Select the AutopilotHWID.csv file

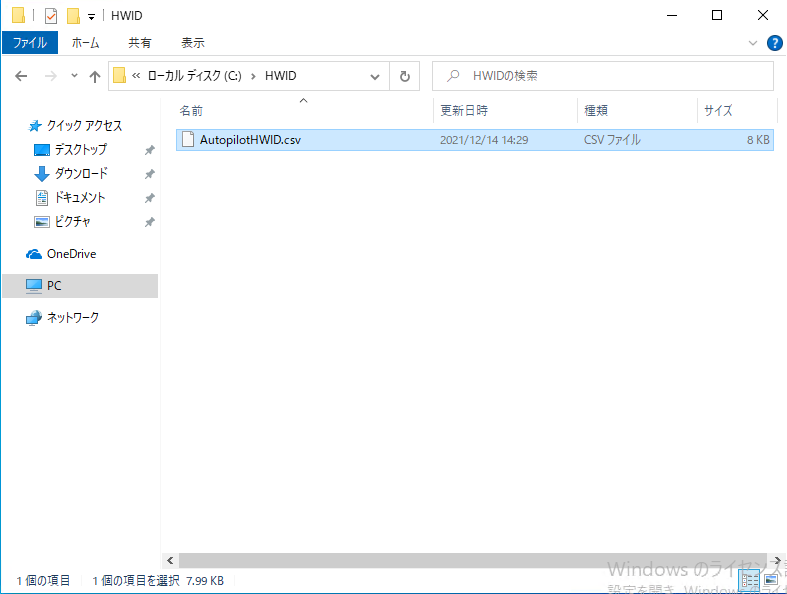click(x=475, y=140)
